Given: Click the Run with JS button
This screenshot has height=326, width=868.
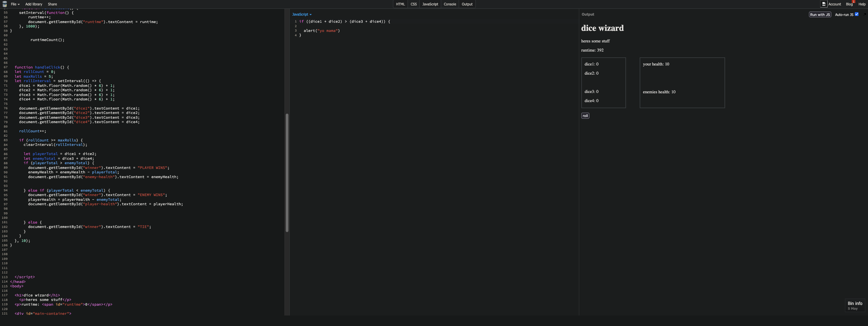Looking at the screenshot, I should 820,15.
